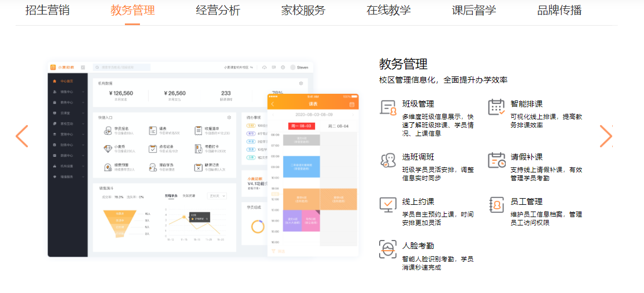Click the orange previous-slide arrow
644x293 pixels.
[22, 136]
